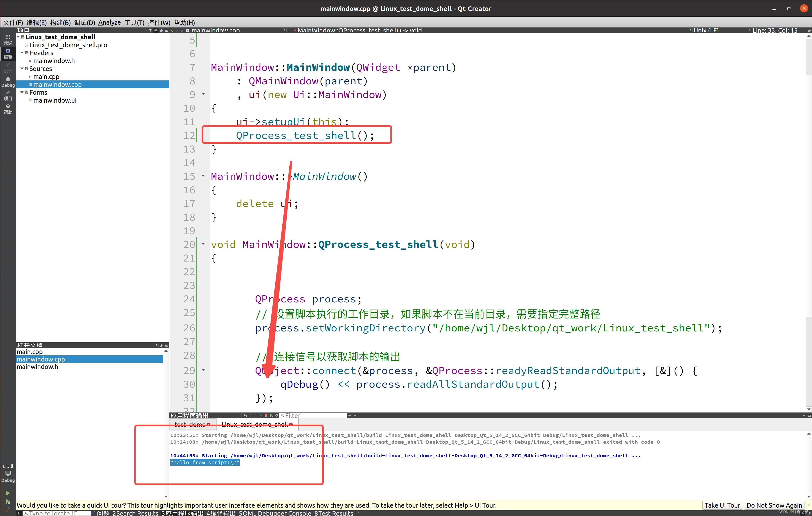
Task: Fold the destructor at line 15
Action: coord(203,176)
